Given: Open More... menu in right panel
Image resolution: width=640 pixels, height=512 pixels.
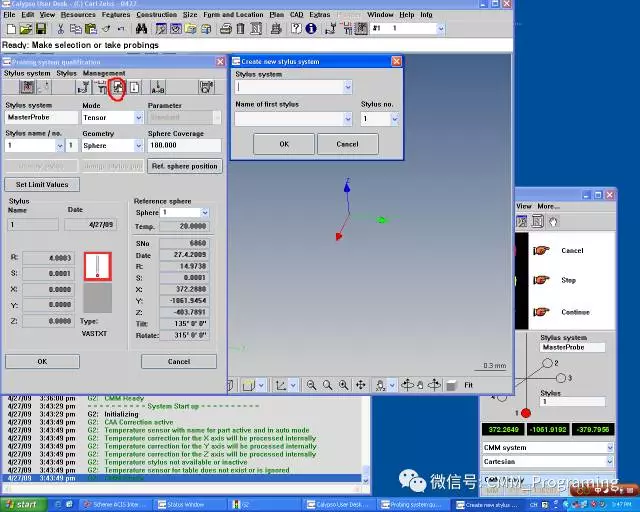Looking at the screenshot, I should coord(548,206).
